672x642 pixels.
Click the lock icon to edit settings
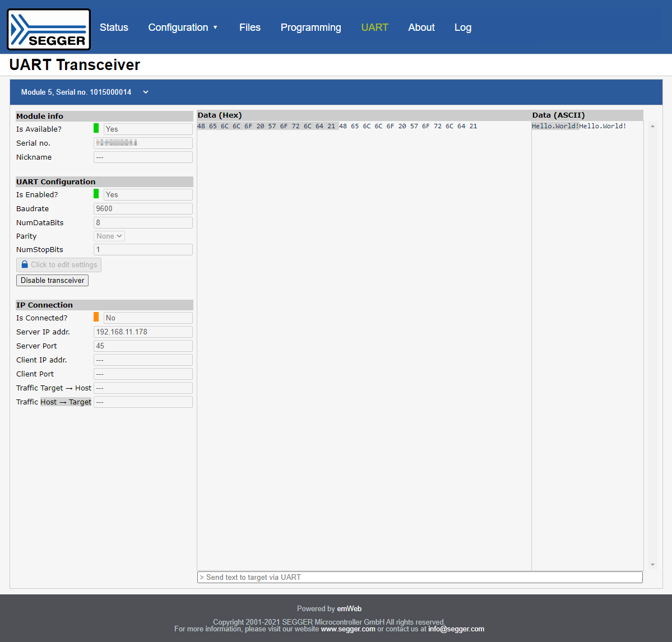coord(25,265)
